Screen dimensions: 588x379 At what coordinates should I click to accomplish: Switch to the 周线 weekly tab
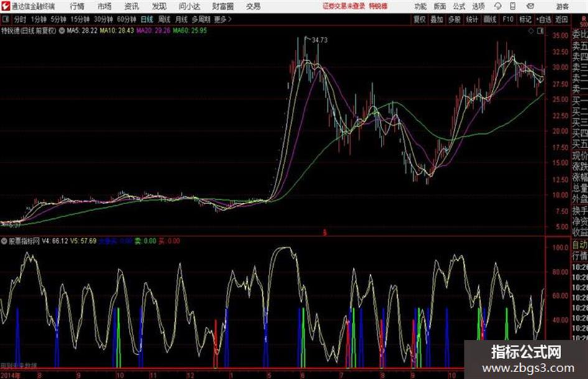click(x=164, y=19)
